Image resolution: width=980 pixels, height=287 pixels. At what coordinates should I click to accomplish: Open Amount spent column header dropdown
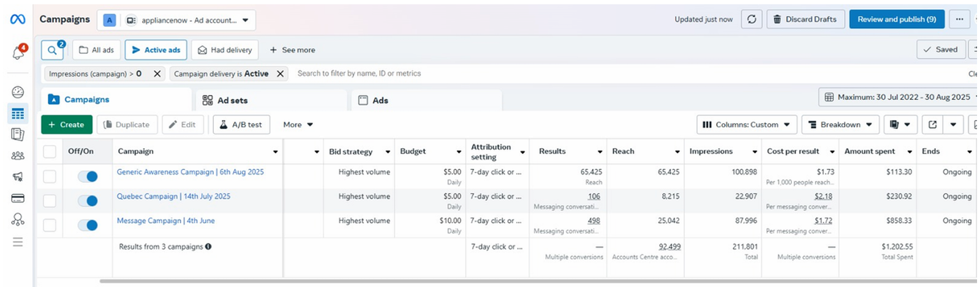(x=910, y=152)
